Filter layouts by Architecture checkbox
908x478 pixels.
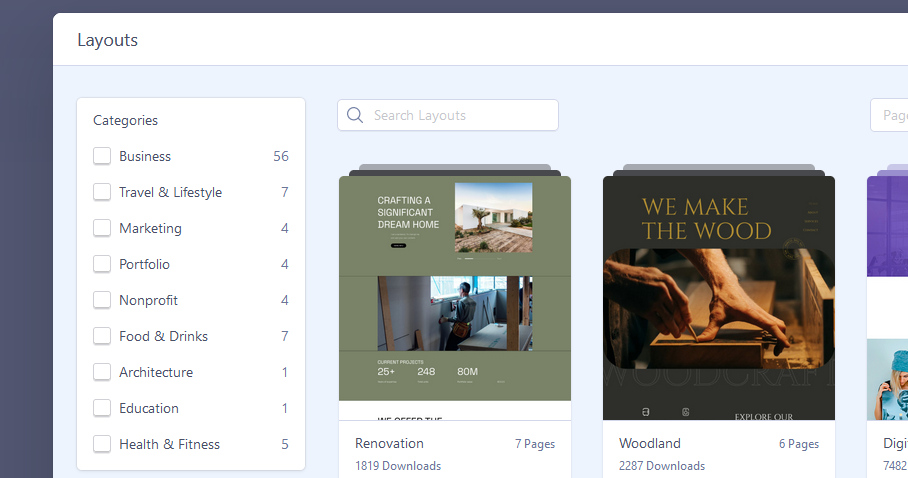coord(102,372)
